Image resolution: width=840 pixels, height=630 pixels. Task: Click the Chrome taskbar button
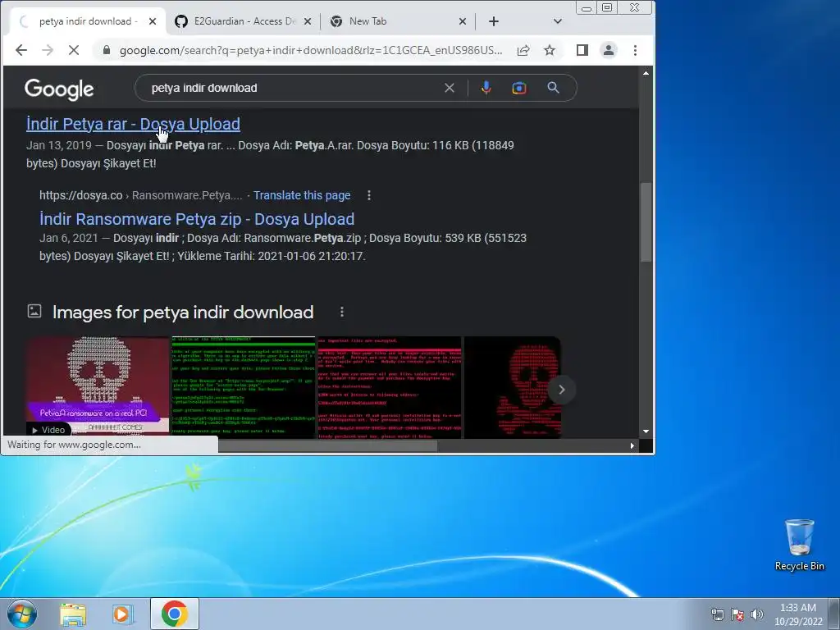[x=175, y=614]
